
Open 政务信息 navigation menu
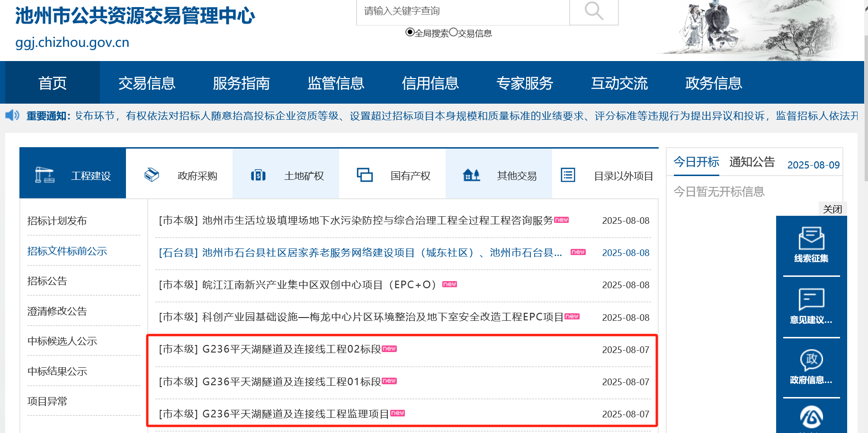[x=714, y=83]
